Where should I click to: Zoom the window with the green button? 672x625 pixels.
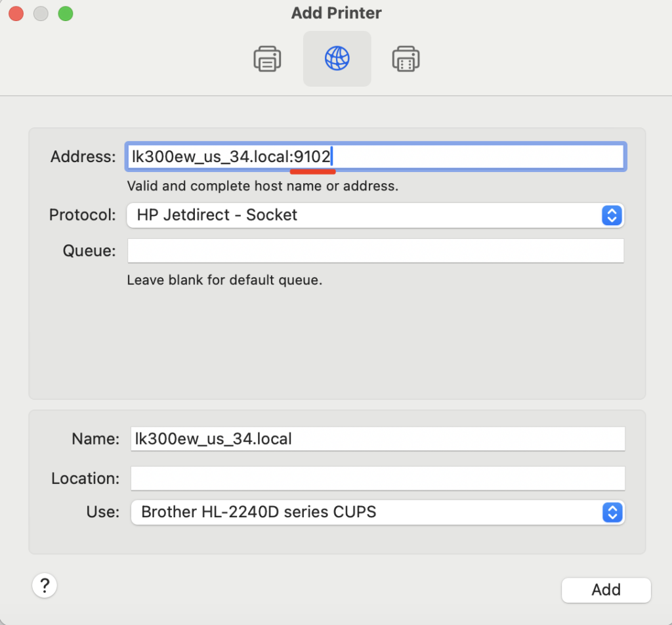click(66, 14)
